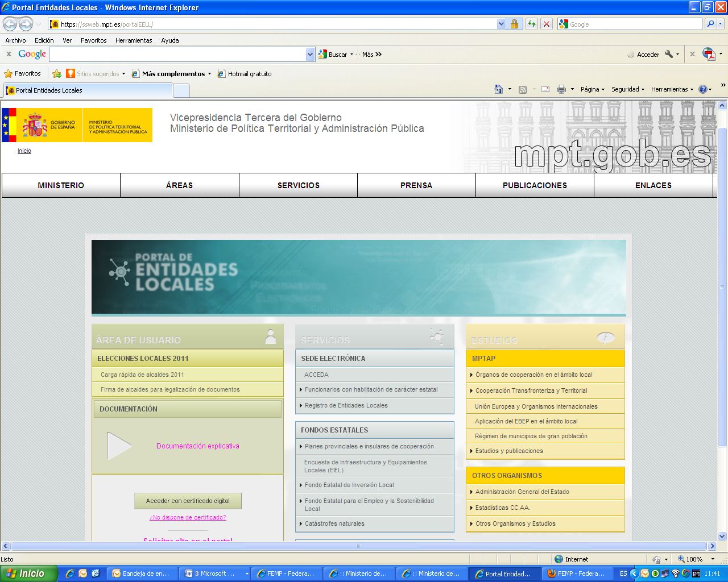The image size is (728, 582).
Task: Open the Archivo menu
Action: [15, 40]
